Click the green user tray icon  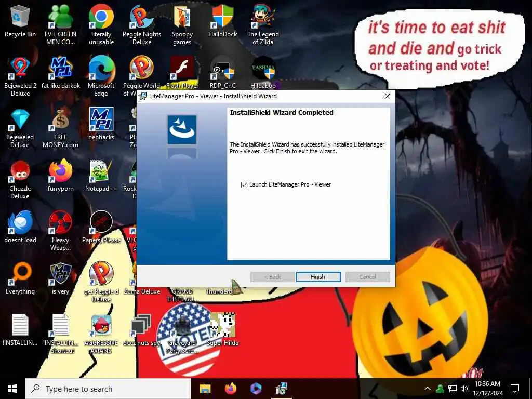point(440,389)
